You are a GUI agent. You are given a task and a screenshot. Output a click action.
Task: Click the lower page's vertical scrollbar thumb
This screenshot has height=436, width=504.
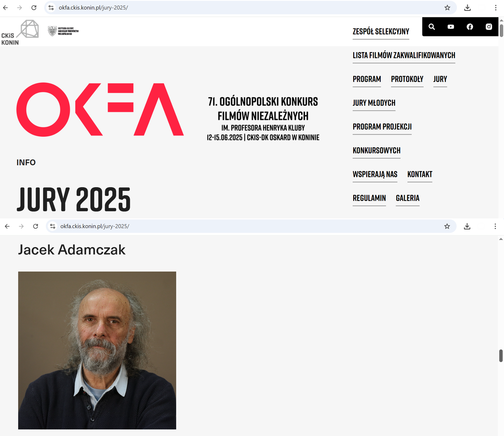(501, 356)
